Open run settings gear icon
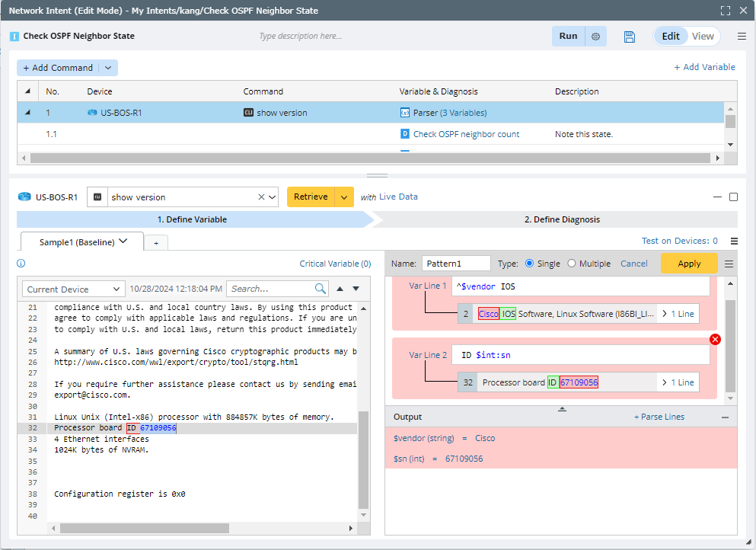Viewport: 756px width, 550px height. pos(596,37)
